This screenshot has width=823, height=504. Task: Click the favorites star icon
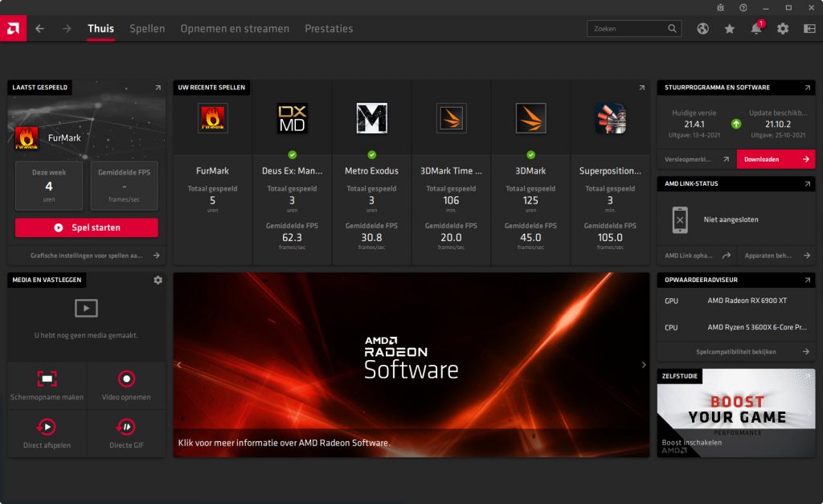730,29
